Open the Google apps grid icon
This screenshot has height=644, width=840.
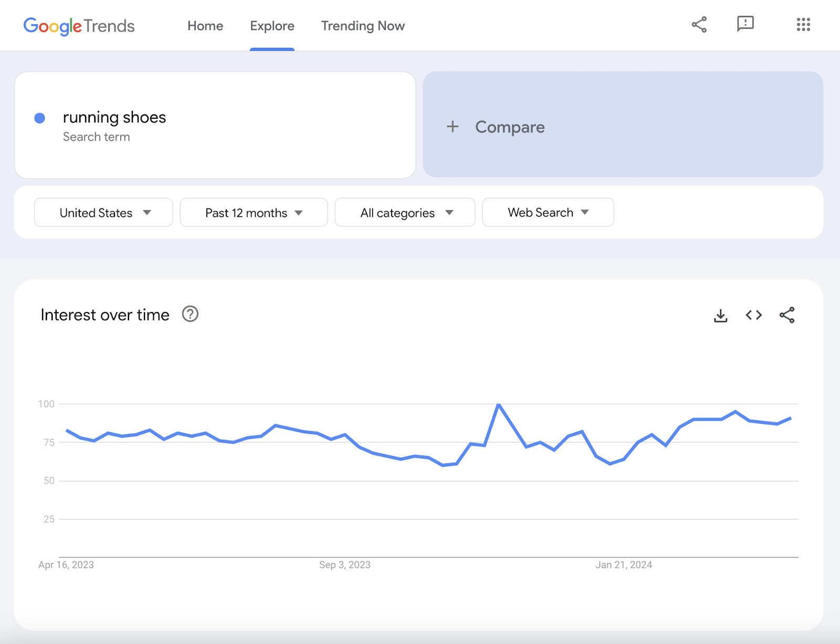803,25
